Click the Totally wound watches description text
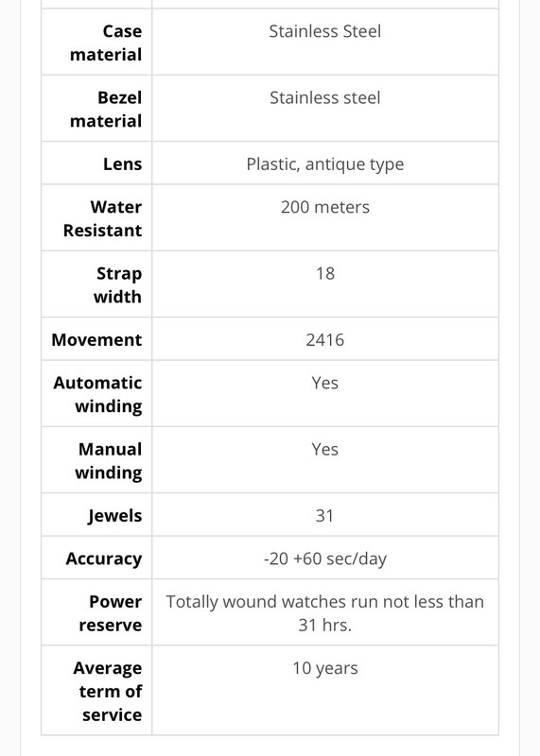Image resolution: width=540 pixels, height=756 pixels. 324,613
